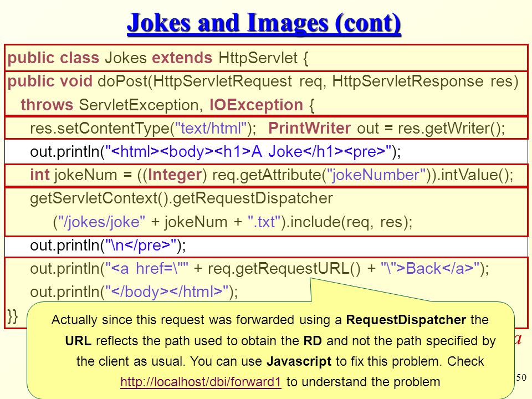Click the 'PrintWriter out = res.getWriter();' statement
The height and width of the screenshot is (399, 532).
click(387, 129)
